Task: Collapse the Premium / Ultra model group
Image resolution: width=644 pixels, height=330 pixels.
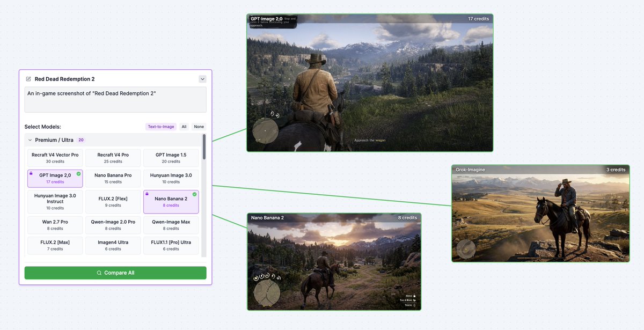Action: (x=30, y=140)
